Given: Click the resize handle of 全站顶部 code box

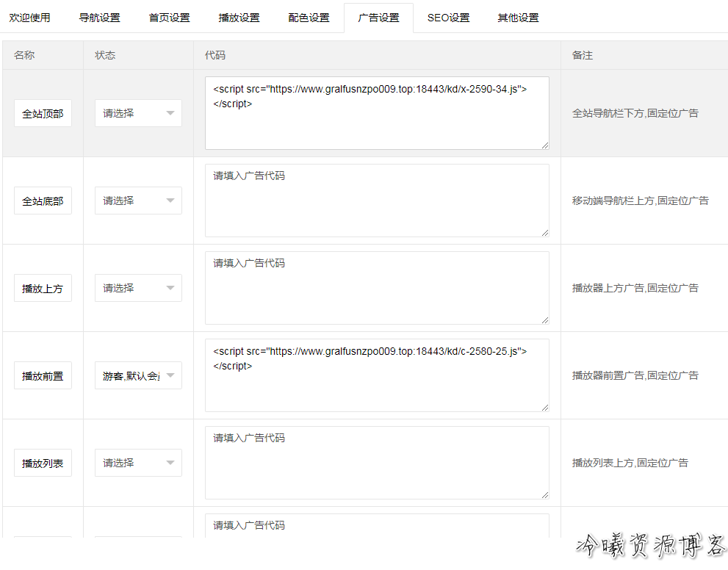Looking at the screenshot, I should coord(545,145).
